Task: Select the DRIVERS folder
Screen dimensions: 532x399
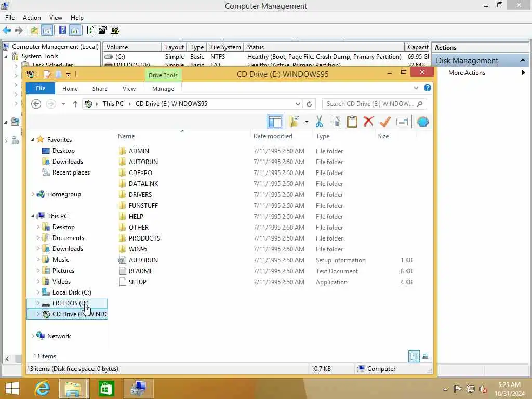Action: point(140,195)
